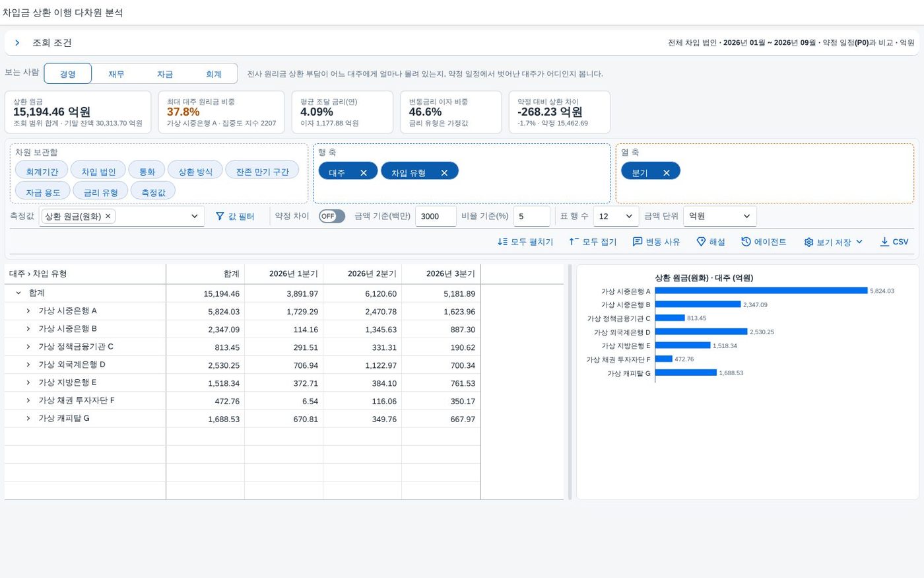924x578 pixels.
Task: Switch to the 재무 viewer tab
Action: [x=116, y=74]
